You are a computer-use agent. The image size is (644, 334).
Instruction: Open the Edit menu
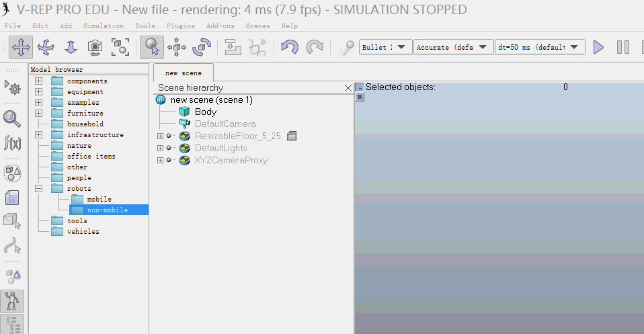(40, 26)
